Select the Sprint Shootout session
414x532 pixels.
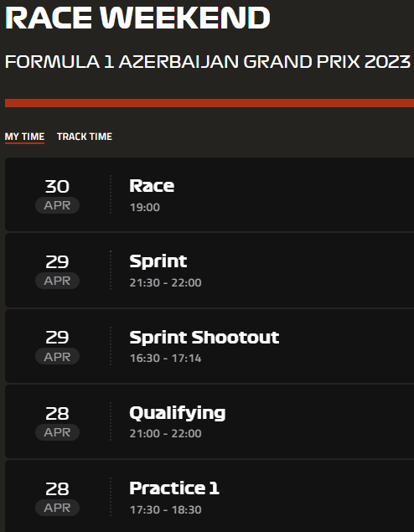[x=210, y=346]
